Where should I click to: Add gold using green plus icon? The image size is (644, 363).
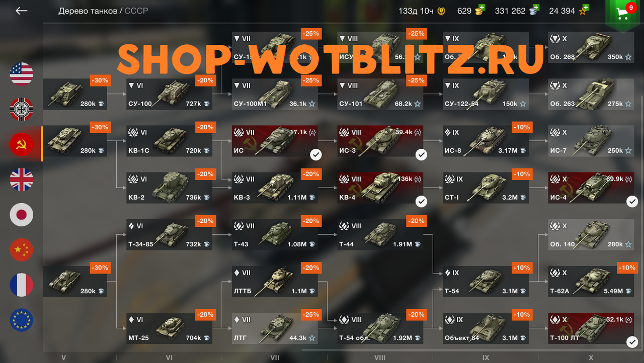tap(481, 8)
